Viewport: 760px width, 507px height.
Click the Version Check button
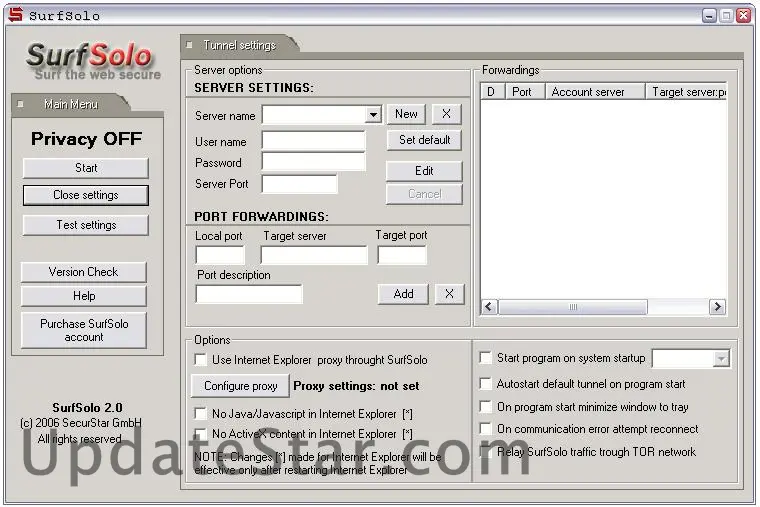(x=83, y=272)
